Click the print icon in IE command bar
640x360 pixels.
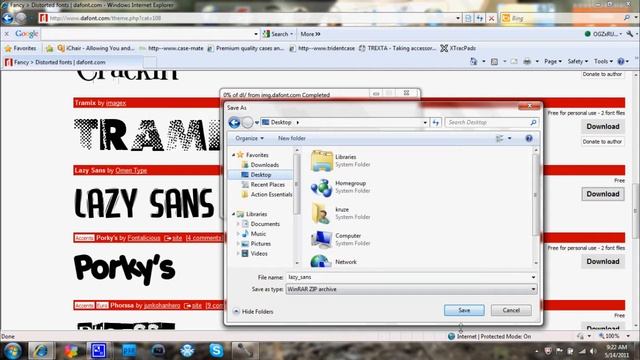527,62
